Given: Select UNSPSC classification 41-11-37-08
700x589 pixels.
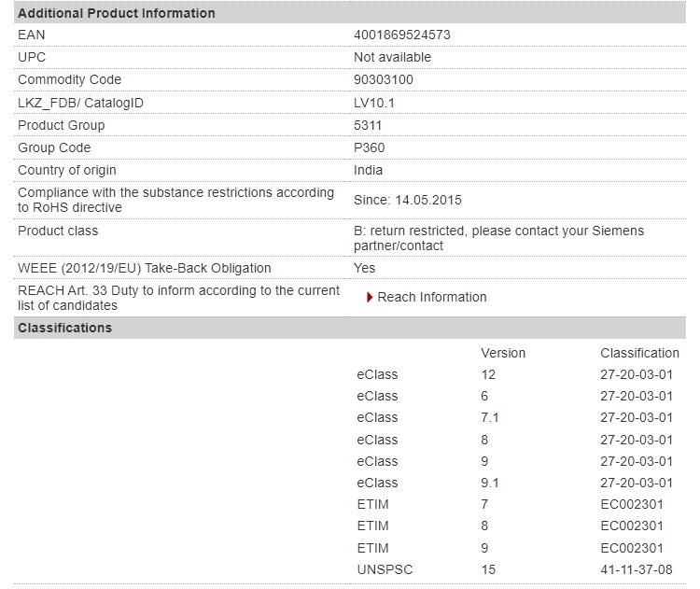Looking at the screenshot, I should (x=637, y=569).
